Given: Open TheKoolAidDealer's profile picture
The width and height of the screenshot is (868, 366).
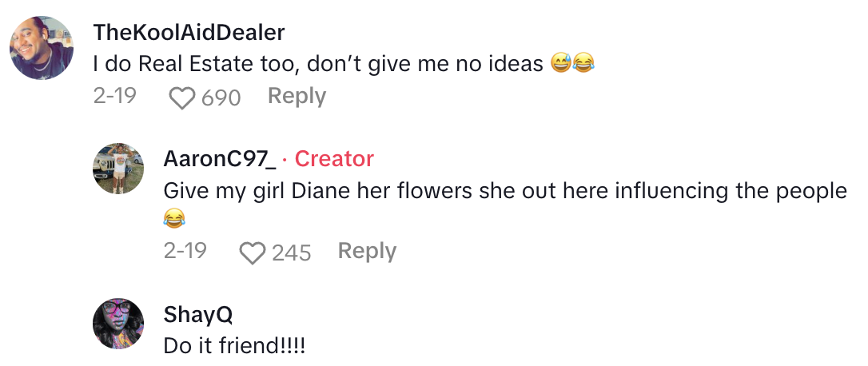Looking at the screenshot, I should point(42,48).
